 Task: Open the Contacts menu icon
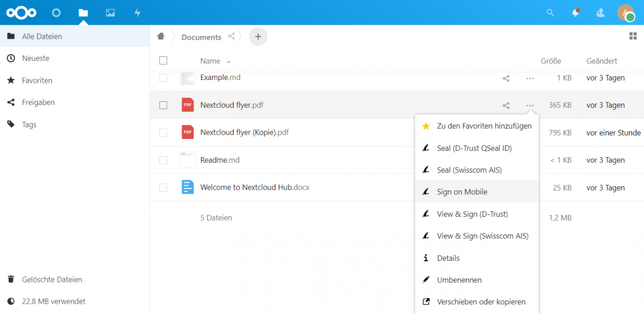point(601,12)
